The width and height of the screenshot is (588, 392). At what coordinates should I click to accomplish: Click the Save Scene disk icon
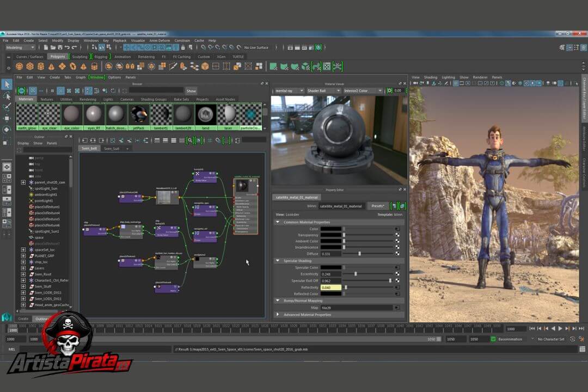pyautogui.click(x=60, y=48)
